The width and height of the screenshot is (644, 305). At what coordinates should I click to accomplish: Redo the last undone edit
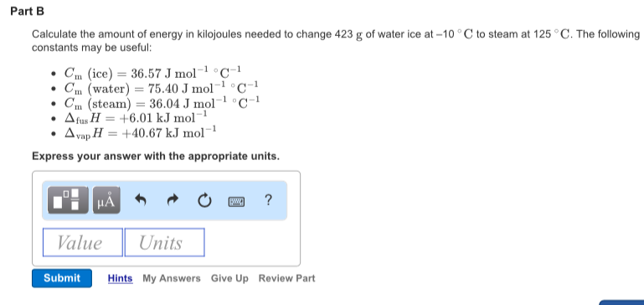(173, 200)
